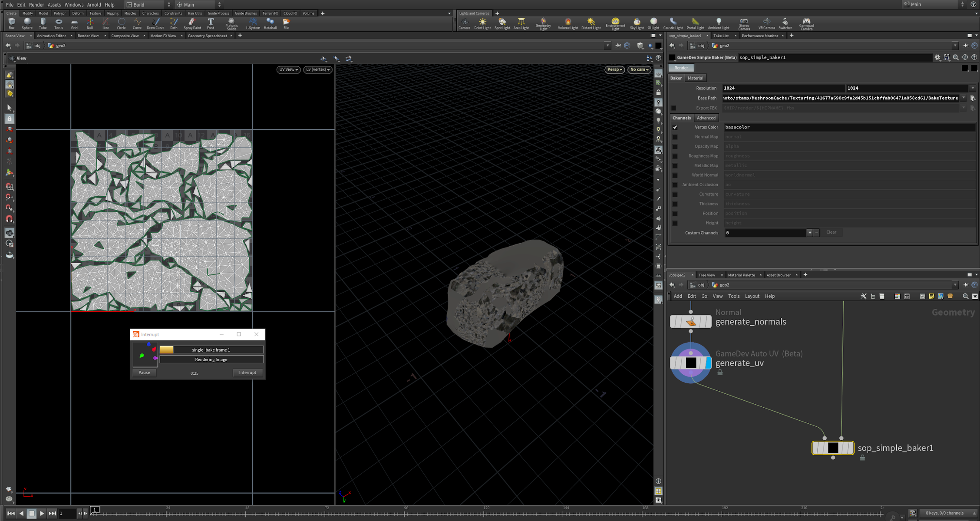Viewport: 980px width, 521px height.
Task: Click the frame 1 timeline marker
Action: click(95, 510)
